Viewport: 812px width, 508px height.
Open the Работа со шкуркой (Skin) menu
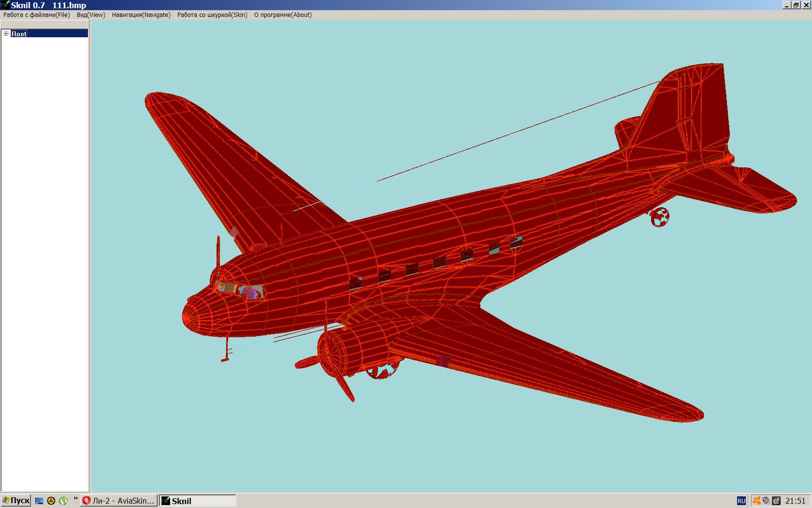pos(212,15)
